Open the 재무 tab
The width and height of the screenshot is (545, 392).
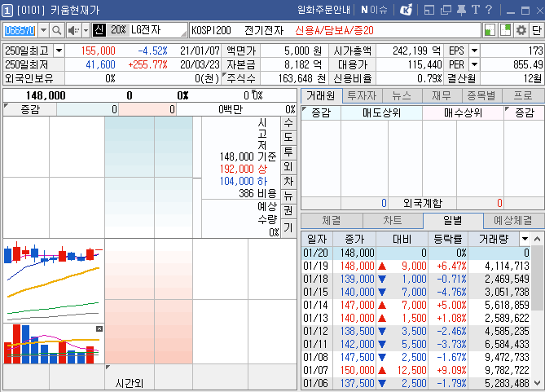(x=442, y=95)
